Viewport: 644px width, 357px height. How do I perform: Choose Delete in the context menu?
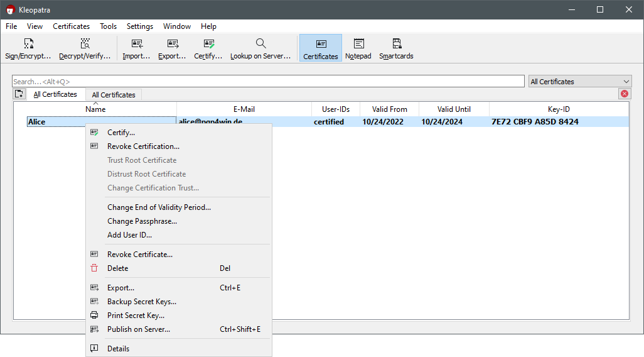179,268
